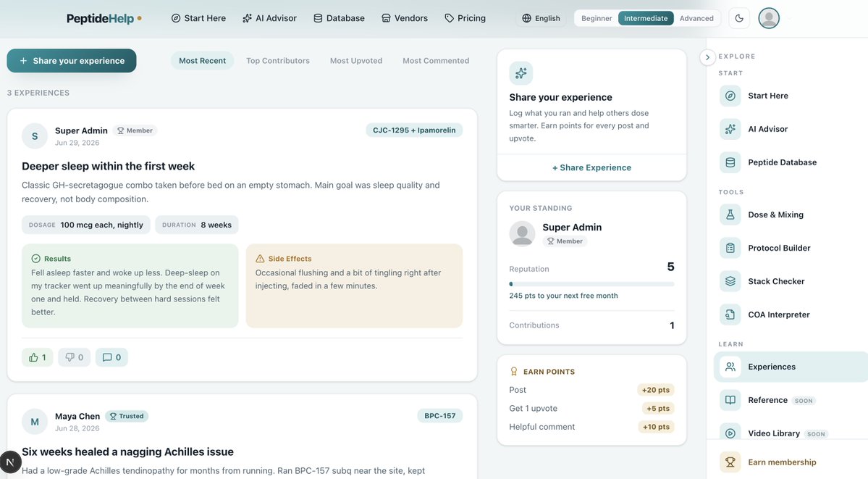This screenshot has height=479, width=868.
Task: Open Vendors in top navigation
Action: pyautogui.click(x=404, y=18)
